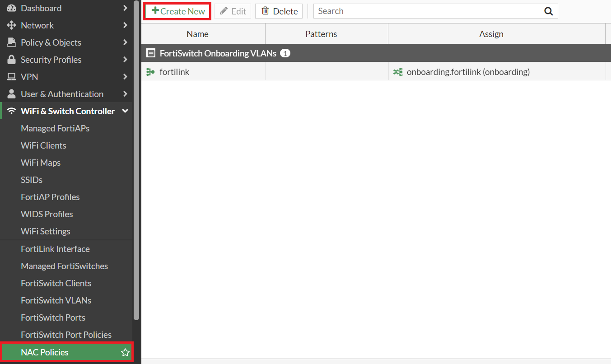Expand the VPN menu chevron
611x364 pixels.
pyautogui.click(x=125, y=77)
